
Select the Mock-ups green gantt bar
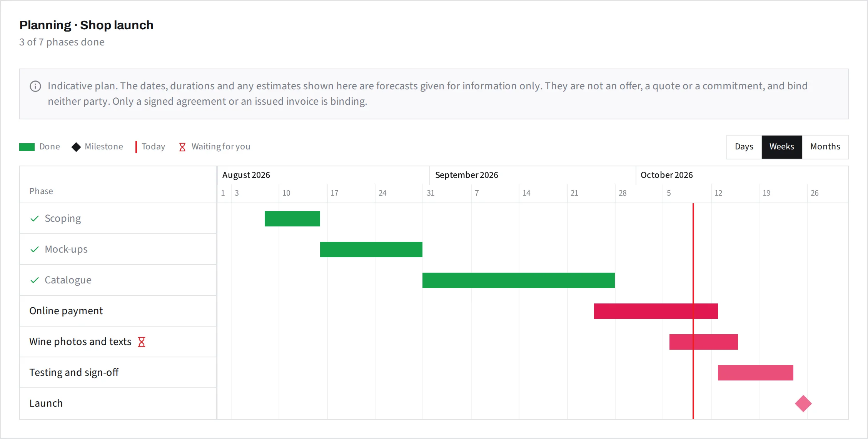[371, 250]
